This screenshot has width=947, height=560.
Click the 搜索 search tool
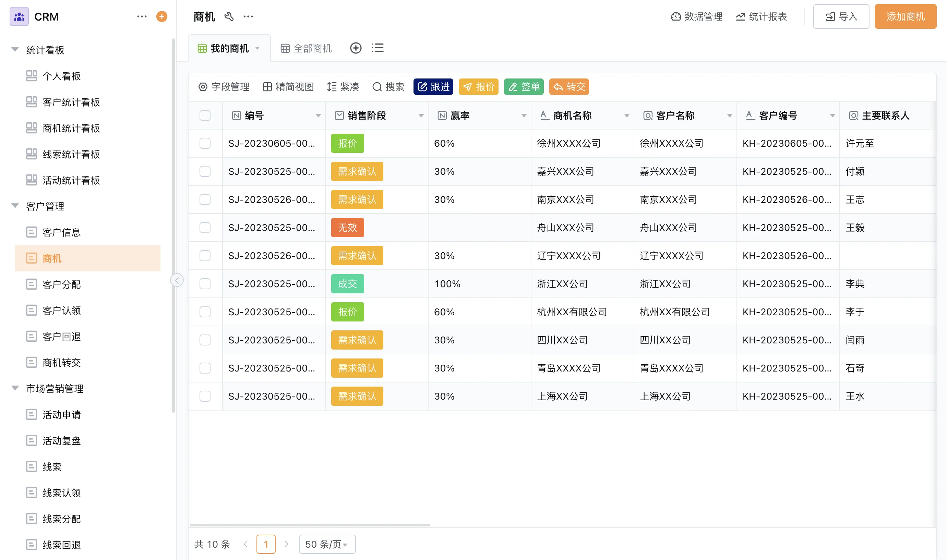[388, 87]
